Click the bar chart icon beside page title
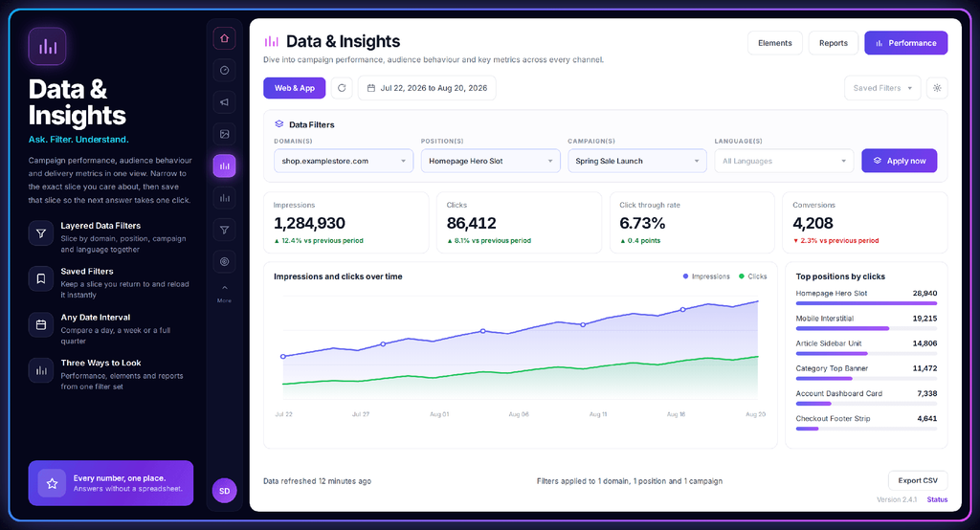980x530 pixels. pos(271,41)
